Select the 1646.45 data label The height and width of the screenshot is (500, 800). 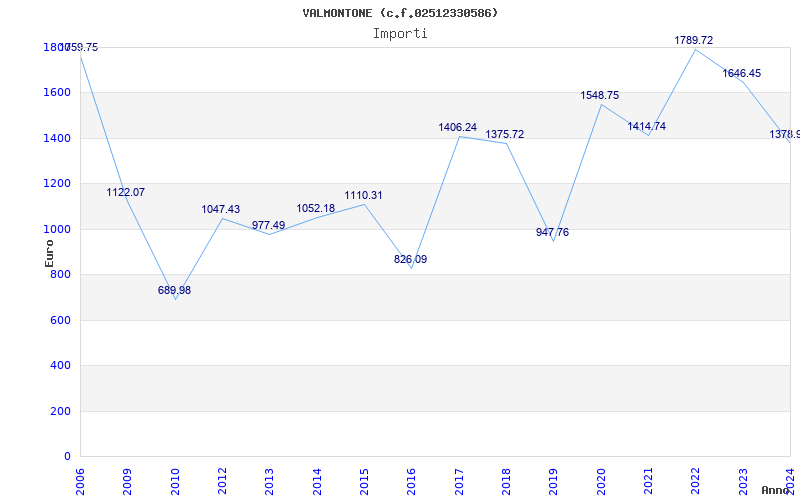coord(741,73)
